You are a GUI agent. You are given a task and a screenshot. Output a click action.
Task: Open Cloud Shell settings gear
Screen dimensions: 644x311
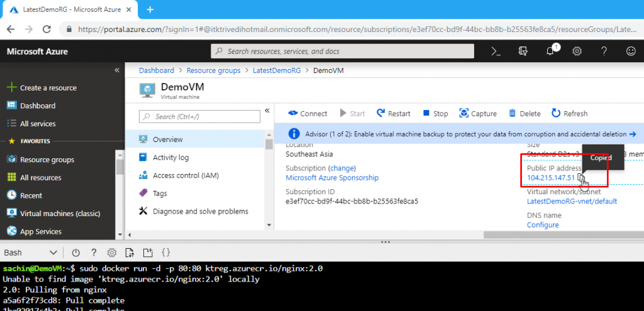[112, 253]
